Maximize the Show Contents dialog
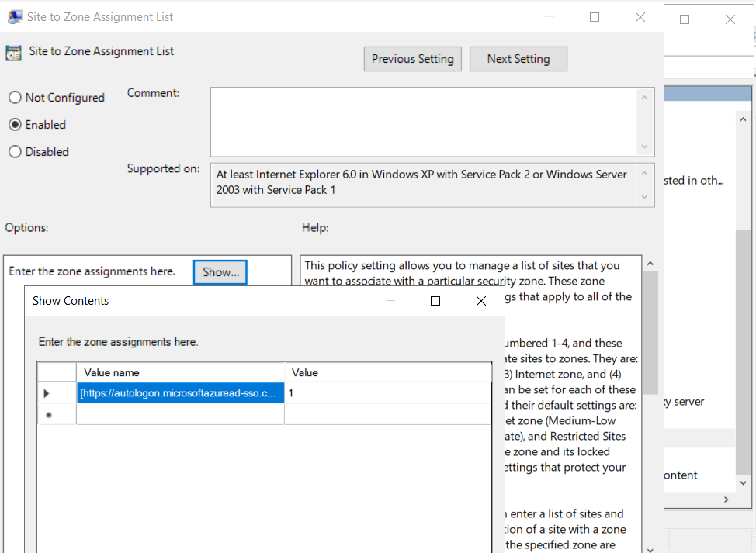Screen dimensions: 756x553 (435, 301)
